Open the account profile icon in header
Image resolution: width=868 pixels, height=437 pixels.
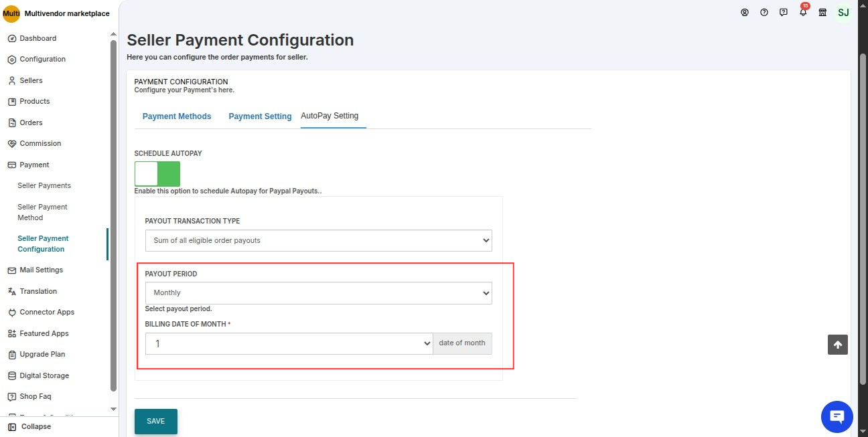click(745, 13)
